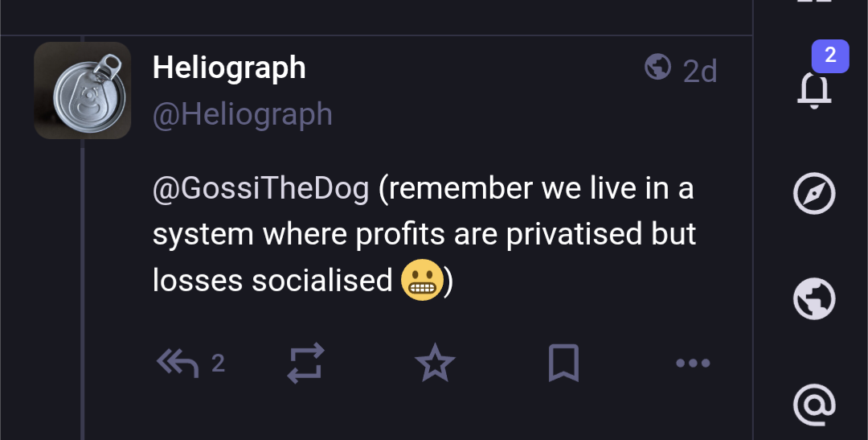Open the three-dot more options menu
Viewport: 868px width, 440px height.
pos(693,364)
